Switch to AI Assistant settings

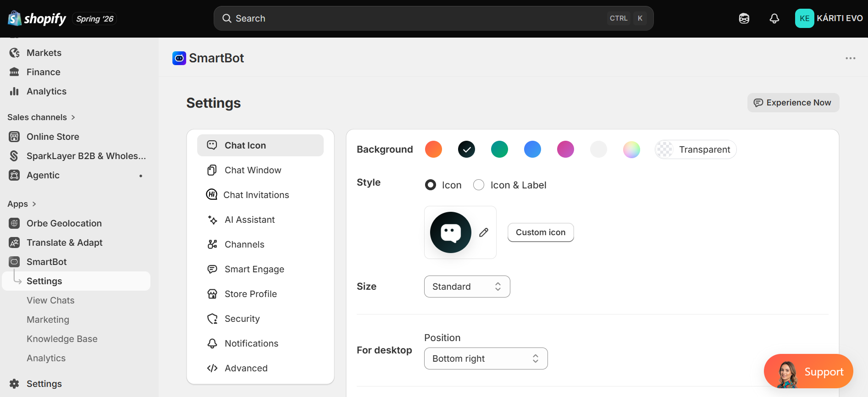260,220
